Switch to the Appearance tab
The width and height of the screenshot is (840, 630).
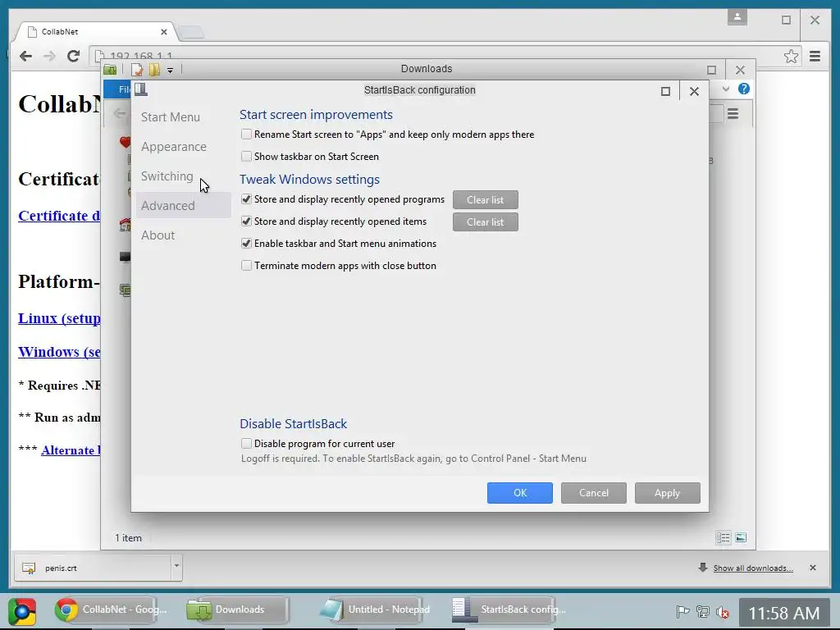tap(174, 147)
